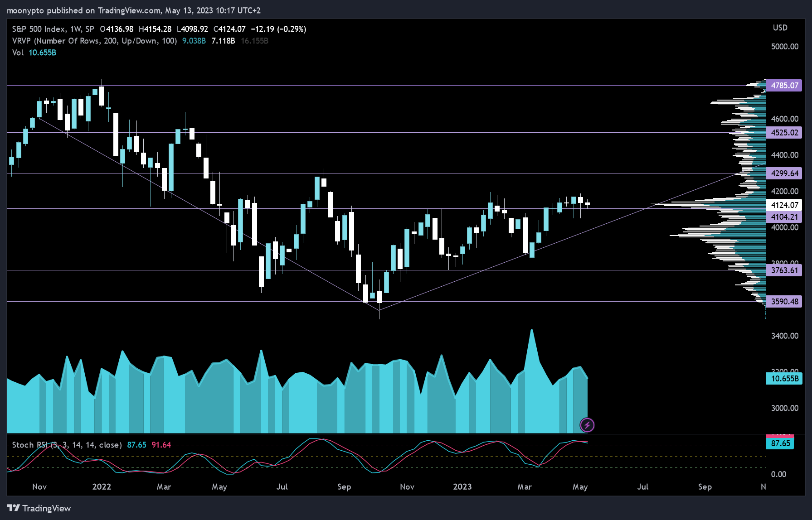
Task: Click the VRVP up volume value 9.038B
Action: click(194, 41)
